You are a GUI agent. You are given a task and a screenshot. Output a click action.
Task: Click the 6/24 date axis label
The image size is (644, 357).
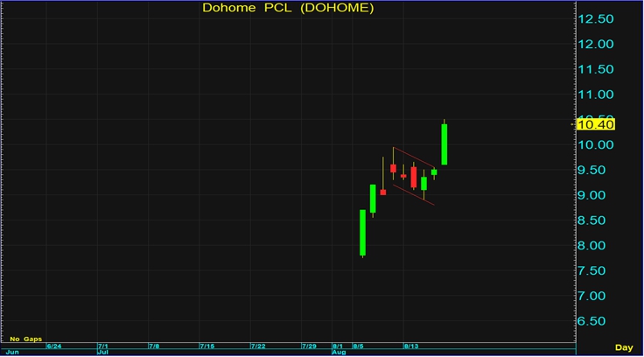[x=54, y=346]
